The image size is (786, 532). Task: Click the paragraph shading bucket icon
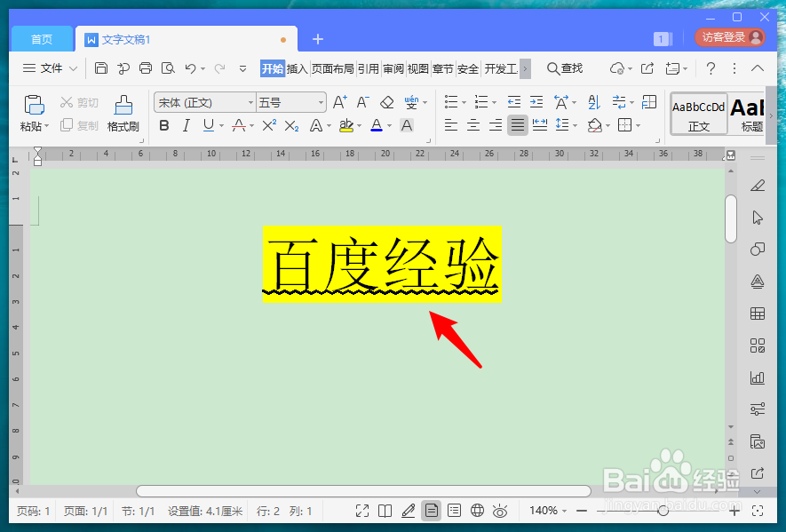pos(594,125)
